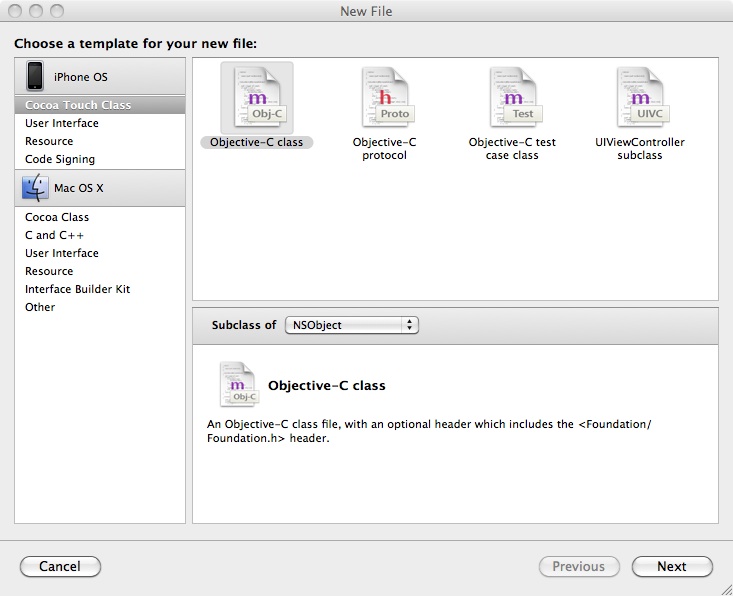This screenshot has height=596, width=733.
Task: Click the New File title bar text
Action: click(366, 11)
